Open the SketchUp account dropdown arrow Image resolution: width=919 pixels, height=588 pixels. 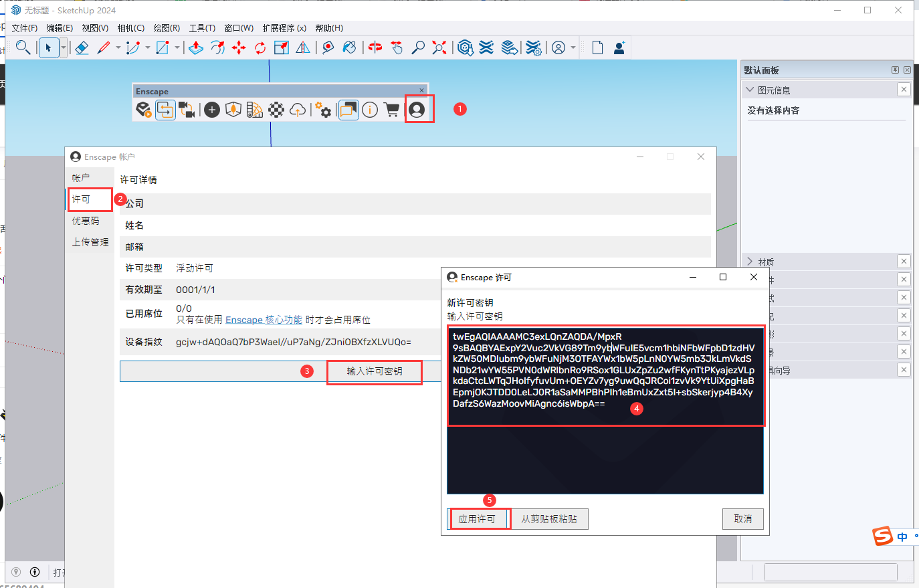click(x=573, y=47)
